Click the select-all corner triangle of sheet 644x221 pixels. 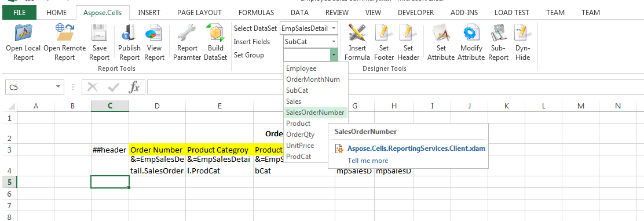coord(12,107)
